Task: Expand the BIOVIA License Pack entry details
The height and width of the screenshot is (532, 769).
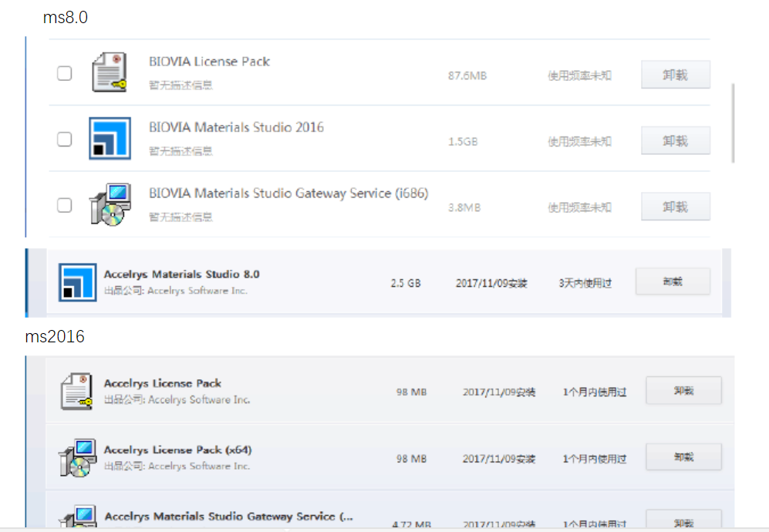Action: point(208,61)
